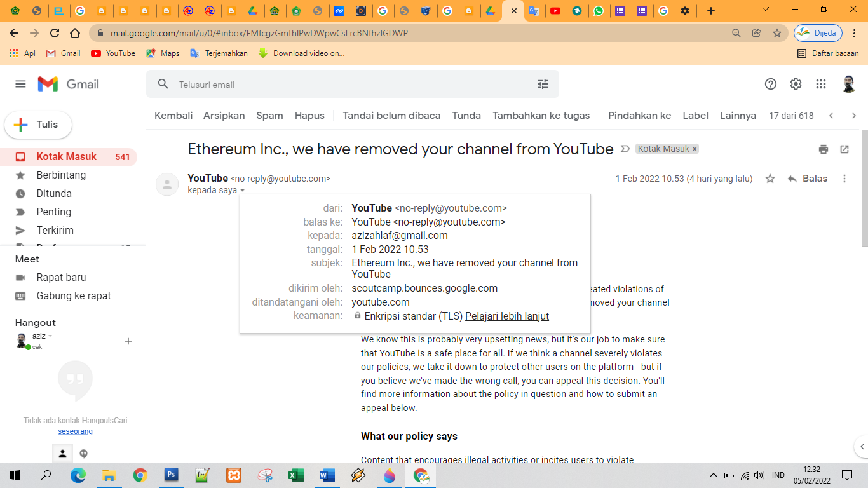Bookmark this page with the star icon
Viewport: 868px width, 488px height.
pos(776,33)
